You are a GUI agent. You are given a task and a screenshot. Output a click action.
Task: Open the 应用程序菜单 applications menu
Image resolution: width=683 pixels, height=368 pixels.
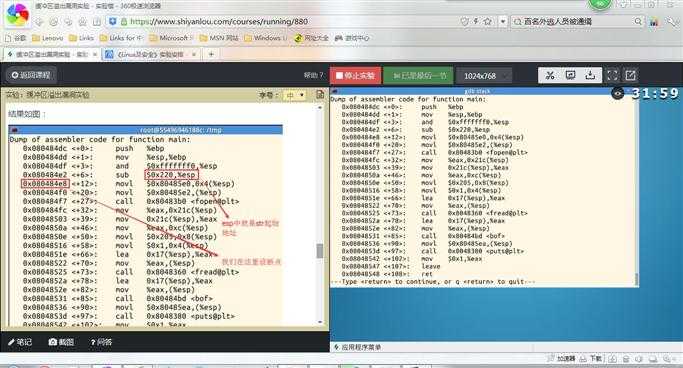point(357,347)
